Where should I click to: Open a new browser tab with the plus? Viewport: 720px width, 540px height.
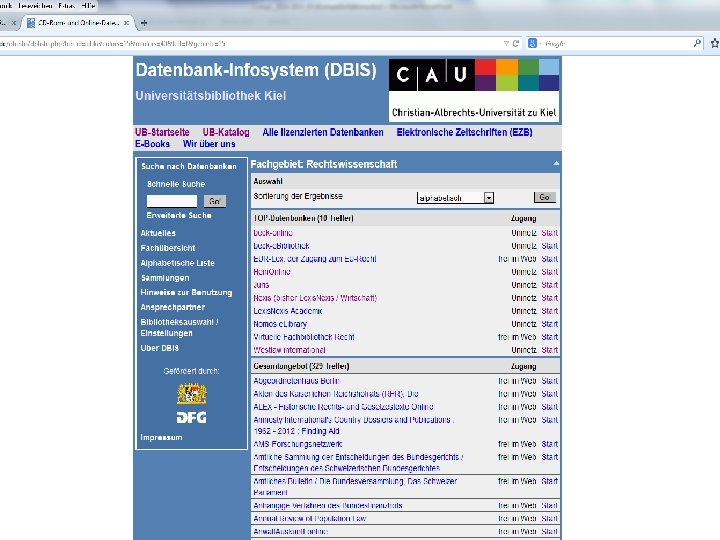[x=144, y=22]
